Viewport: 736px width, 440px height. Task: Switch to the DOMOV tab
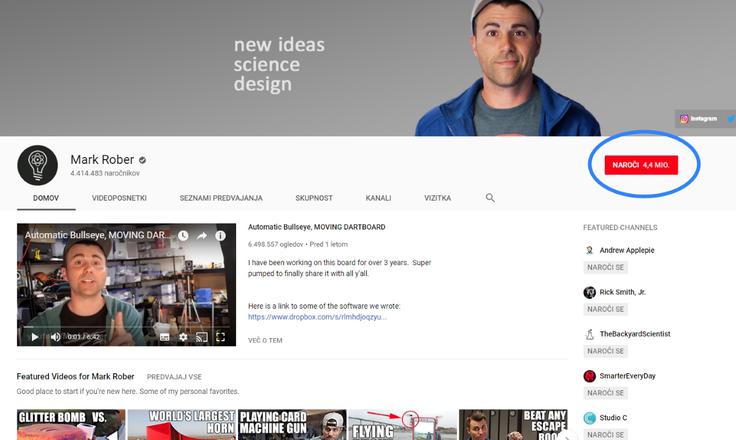(x=46, y=198)
